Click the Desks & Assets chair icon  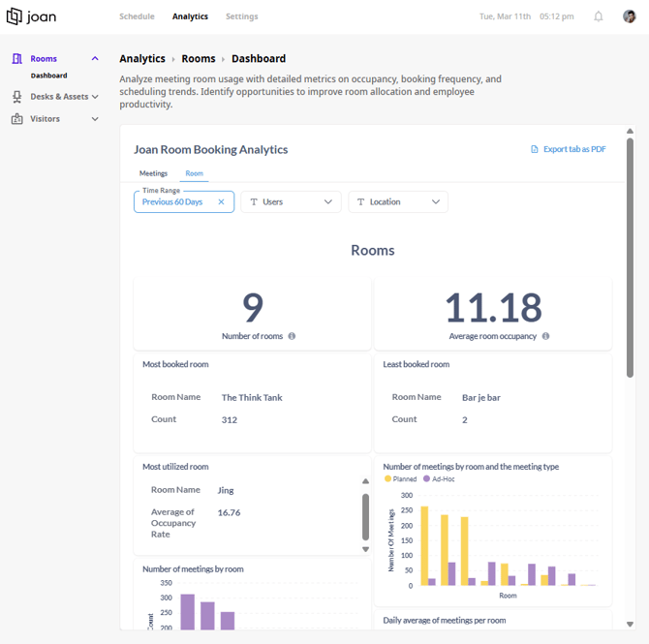[x=17, y=97]
